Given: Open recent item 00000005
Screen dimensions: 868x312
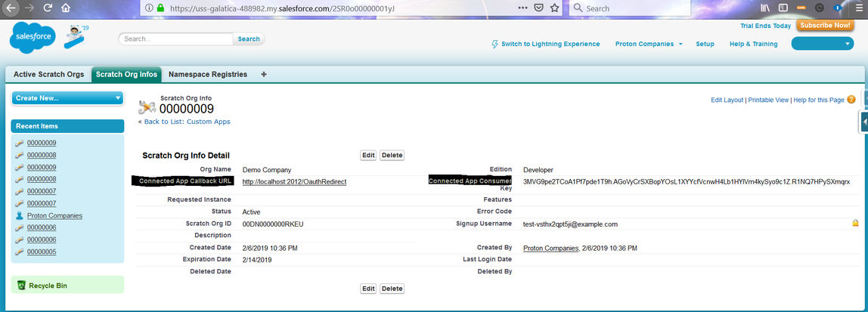Looking at the screenshot, I should [42, 252].
